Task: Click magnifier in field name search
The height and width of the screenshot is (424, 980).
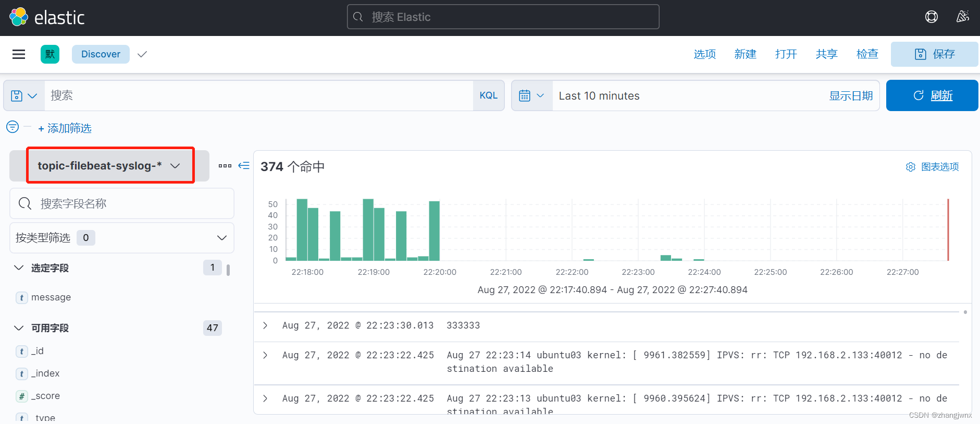Action: click(25, 203)
